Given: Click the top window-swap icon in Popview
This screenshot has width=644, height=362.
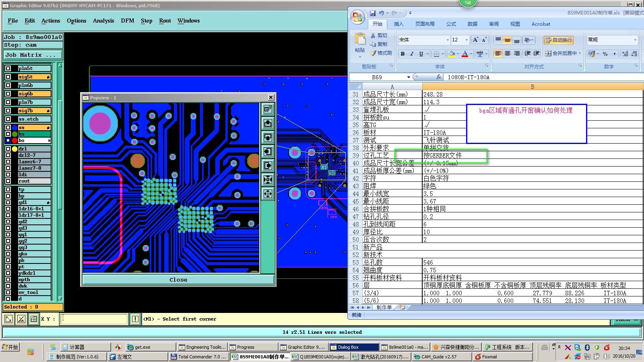Looking at the screenshot, I should (268, 109).
